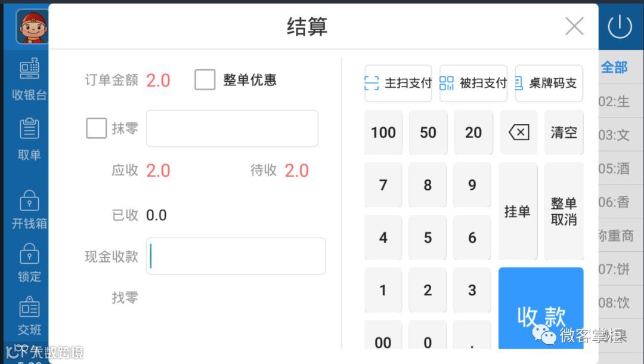This screenshot has height=364, width=644.
Task: Enable the 整单优惠 checkbox
Action: pyautogui.click(x=205, y=79)
